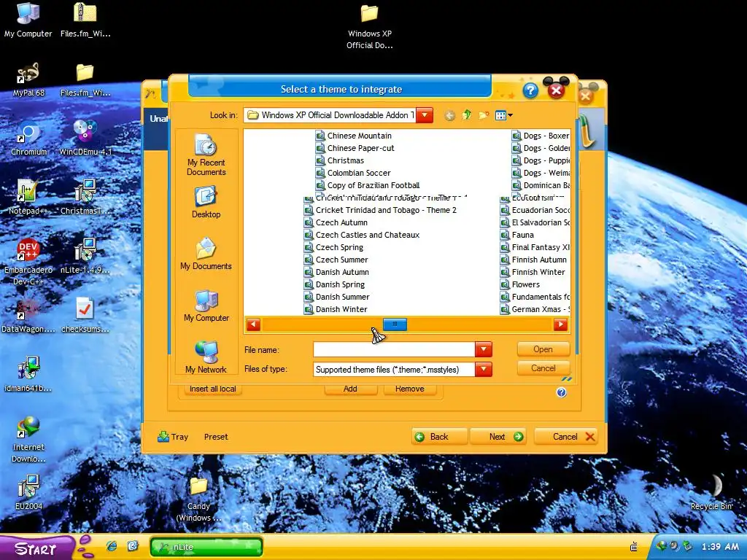This screenshot has width=747, height=560.
Task: Click the file list horizontal scrollbar thumb
Action: 395,324
